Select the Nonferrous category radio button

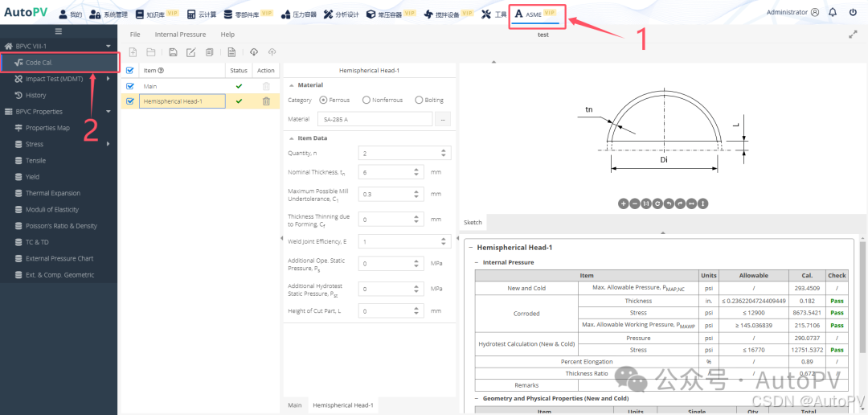(366, 101)
